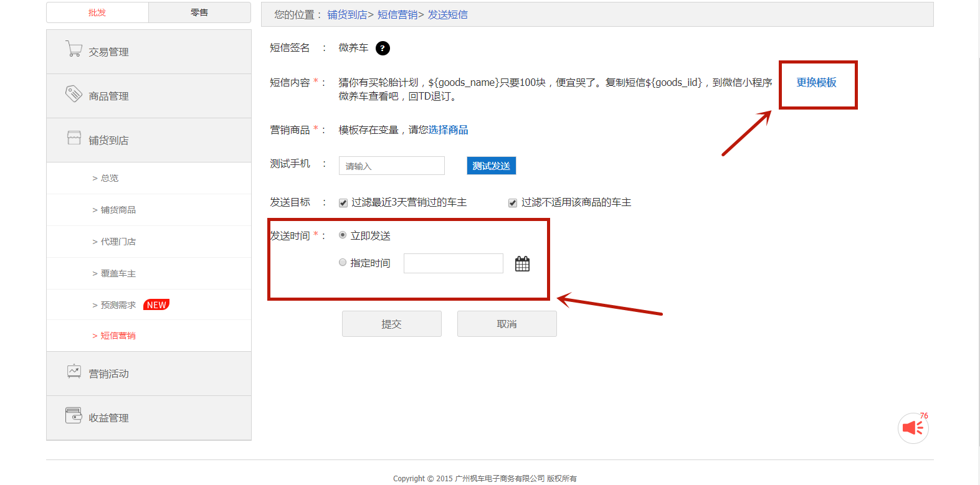Click the 更换模板 link
Image resolution: width=980 pixels, height=485 pixels.
pyautogui.click(x=816, y=83)
